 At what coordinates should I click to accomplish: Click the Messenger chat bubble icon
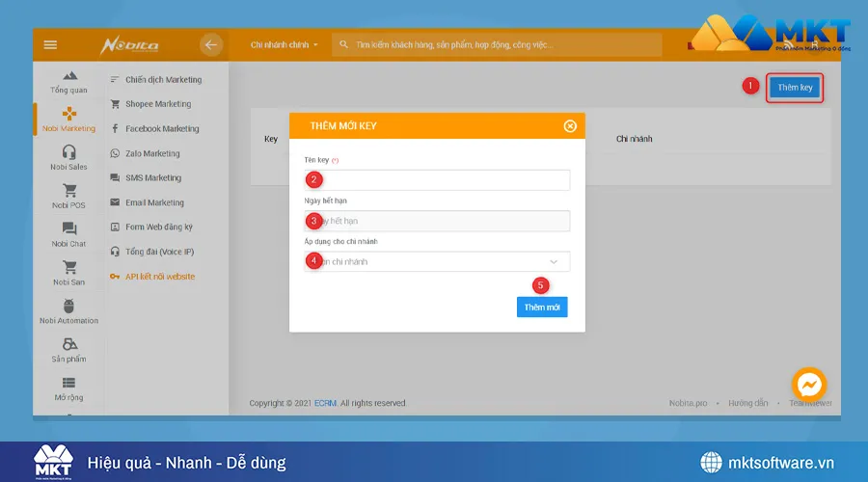click(810, 384)
